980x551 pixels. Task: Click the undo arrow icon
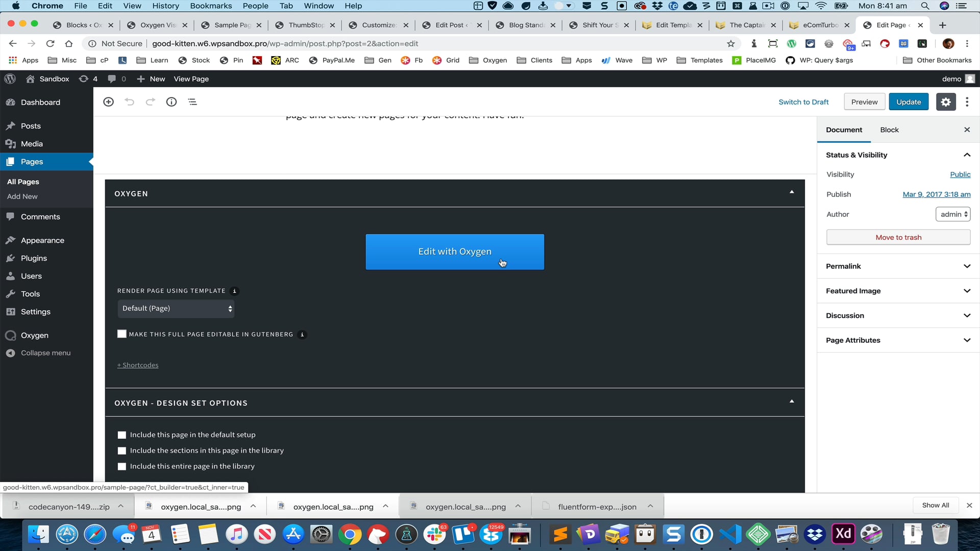point(130,102)
